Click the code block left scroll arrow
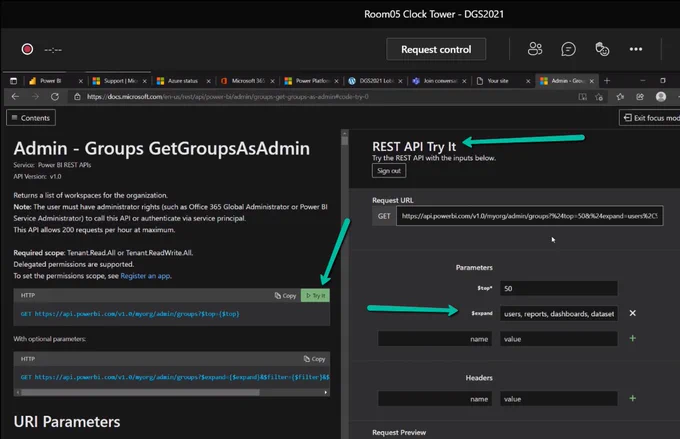Viewport: 680px width, 439px height. 18,392
